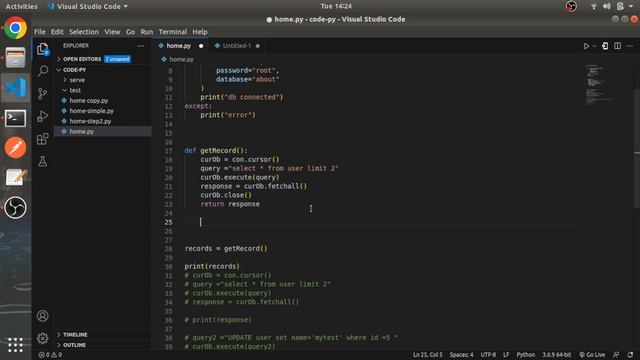Image resolution: width=640 pixels, height=360 pixels.
Task: Open the Go menu
Action: [x=130, y=32]
